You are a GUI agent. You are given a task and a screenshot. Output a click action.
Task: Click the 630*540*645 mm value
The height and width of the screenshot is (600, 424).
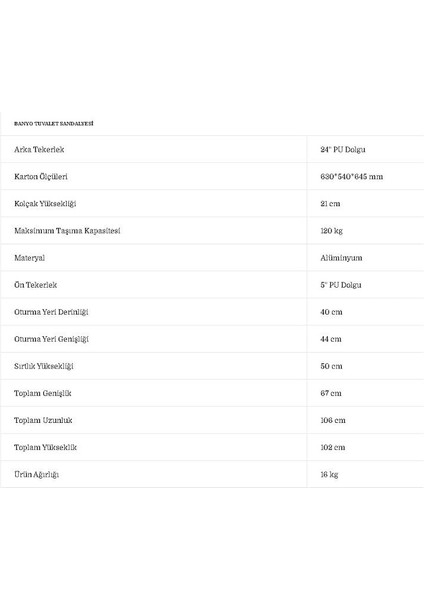(352, 176)
